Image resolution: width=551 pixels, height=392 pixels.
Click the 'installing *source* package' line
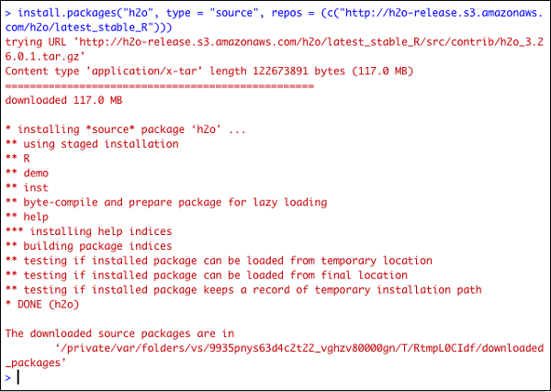(x=126, y=129)
